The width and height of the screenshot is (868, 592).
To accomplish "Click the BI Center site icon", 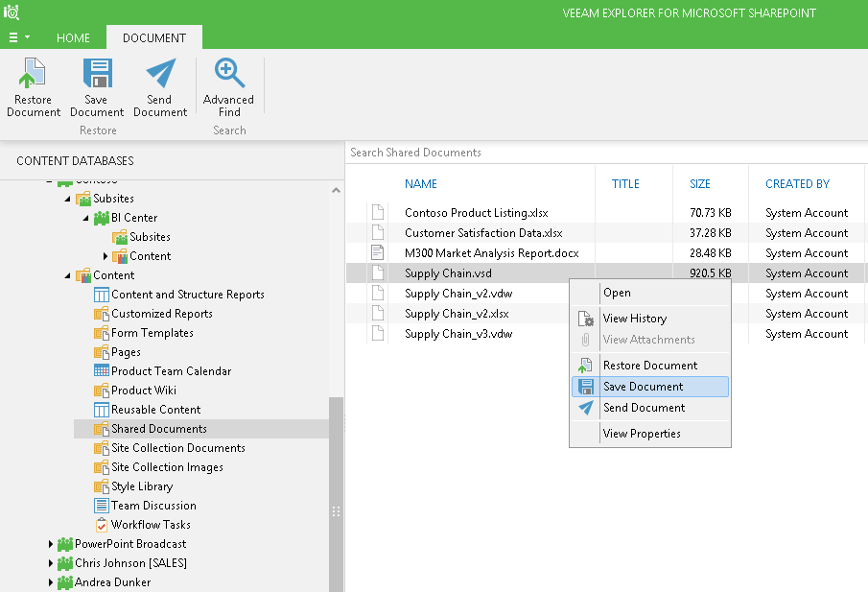I will (102, 218).
